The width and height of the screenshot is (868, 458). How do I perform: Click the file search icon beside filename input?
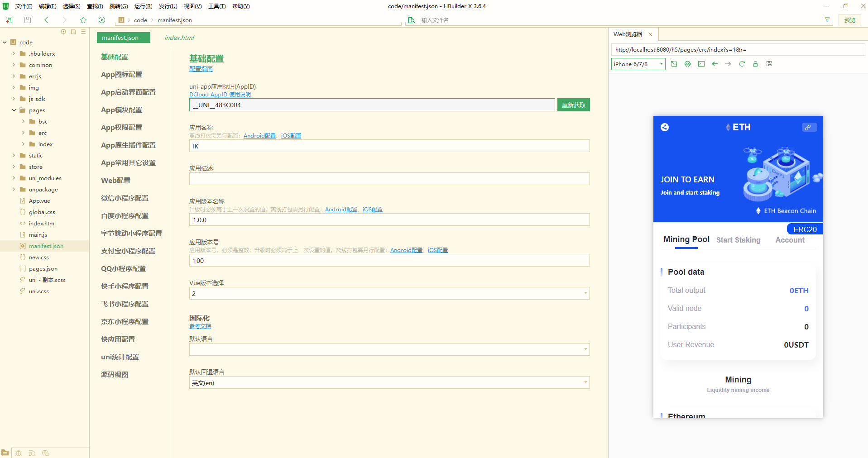(412, 20)
